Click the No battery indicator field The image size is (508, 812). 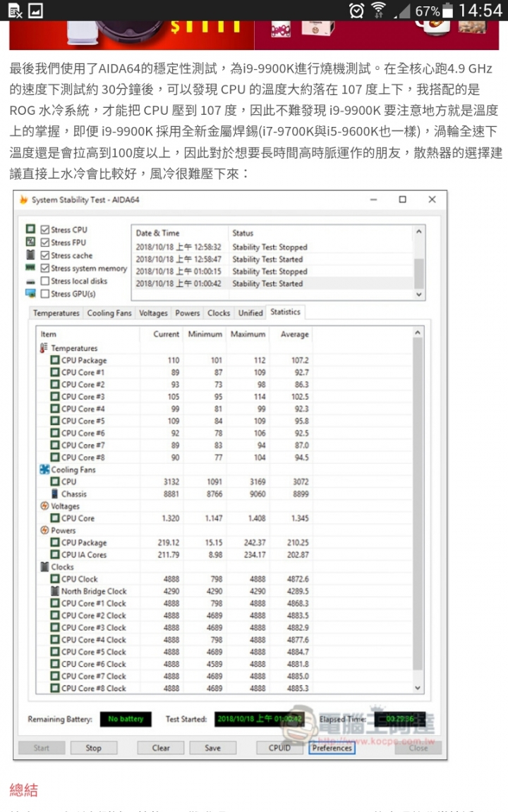[126, 719]
